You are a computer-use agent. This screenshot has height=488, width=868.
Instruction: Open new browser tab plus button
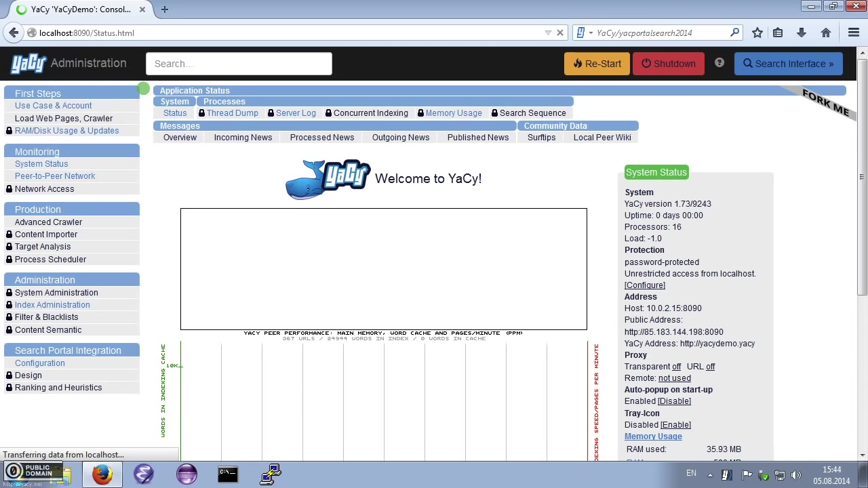(x=165, y=9)
